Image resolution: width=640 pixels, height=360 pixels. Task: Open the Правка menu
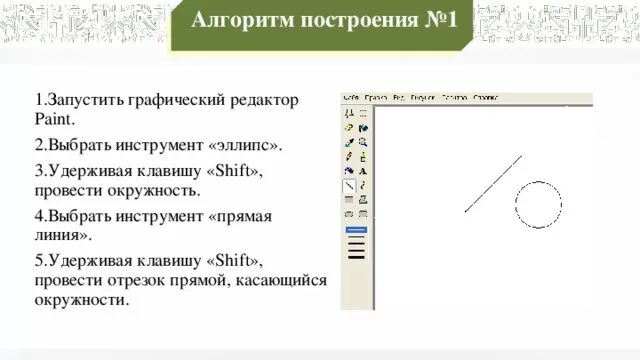[x=375, y=98]
